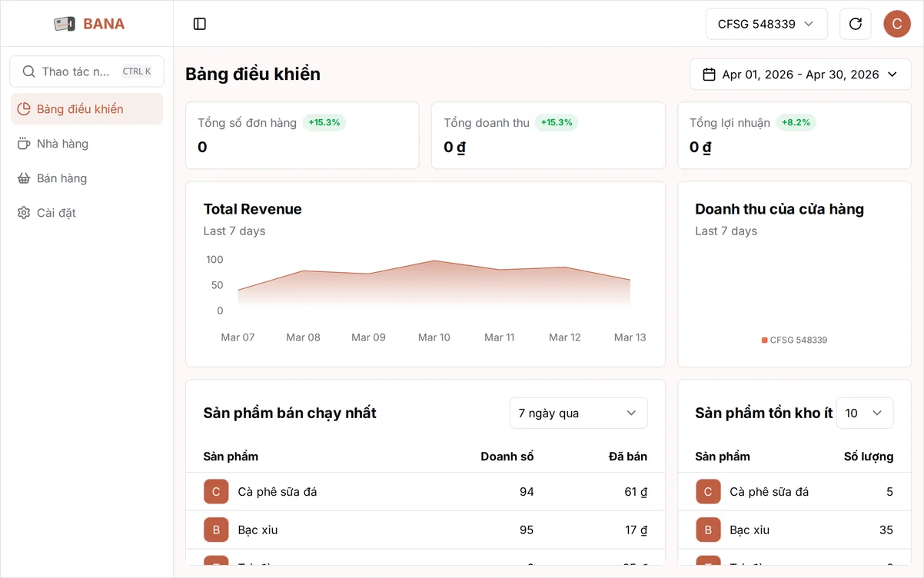Click low stock quantity 5
The image size is (924, 578).
pos(889,492)
